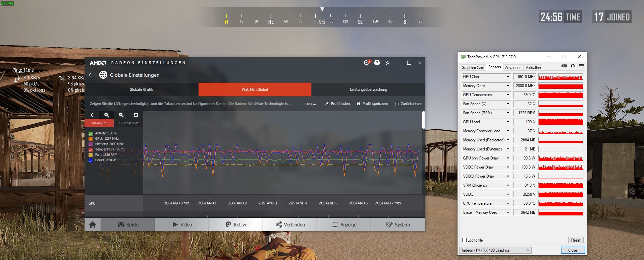Screen dimensions: 644x260
Task: Open the GPU-Z hamburger menu
Action: 581,66
